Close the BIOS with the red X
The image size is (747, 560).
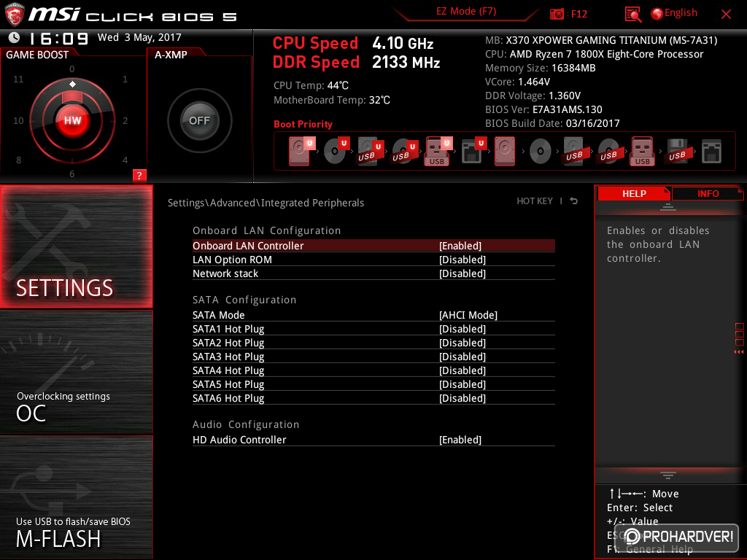726,15
